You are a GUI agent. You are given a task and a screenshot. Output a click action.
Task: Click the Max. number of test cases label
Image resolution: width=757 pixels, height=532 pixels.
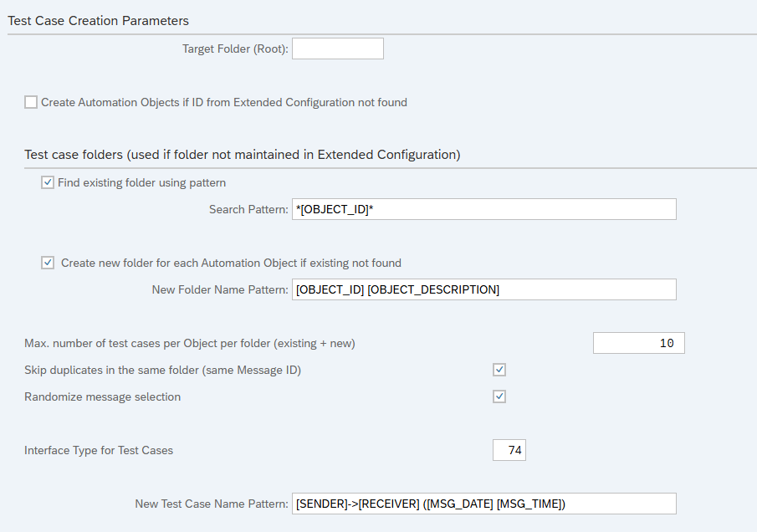(x=196, y=343)
